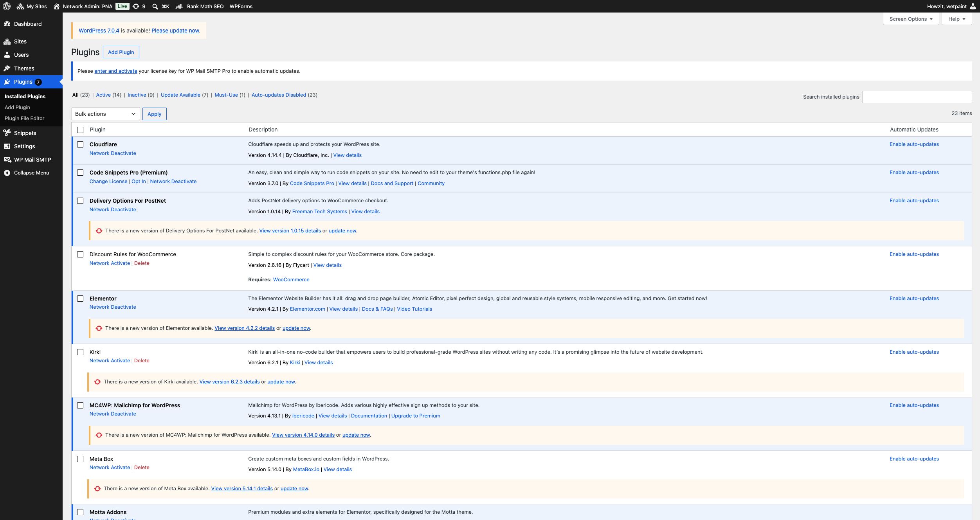Open My Sites in the admin bar
The width and height of the screenshot is (980, 520).
tap(32, 6)
